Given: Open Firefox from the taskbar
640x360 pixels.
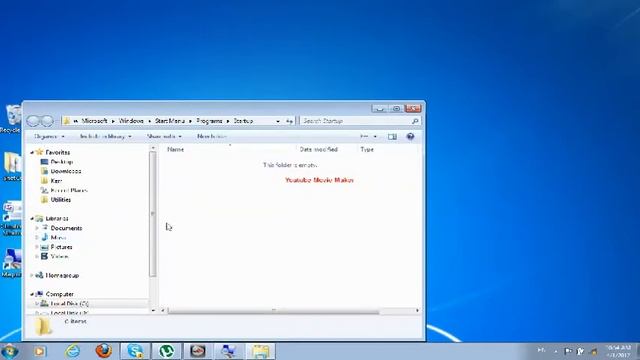Looking at the screenshot, I should (104, 351).
